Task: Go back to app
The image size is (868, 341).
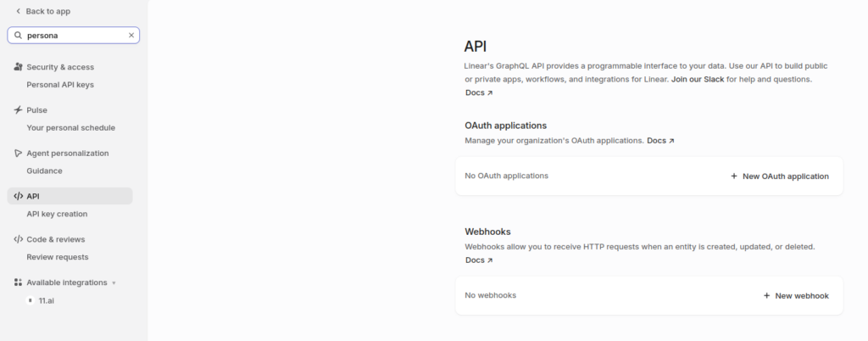Action: click(48, 11)
